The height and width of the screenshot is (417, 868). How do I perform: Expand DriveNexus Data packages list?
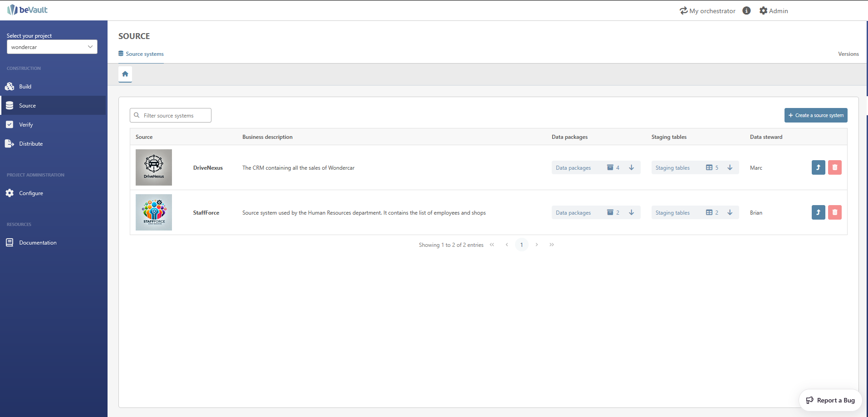coord(631,167)
